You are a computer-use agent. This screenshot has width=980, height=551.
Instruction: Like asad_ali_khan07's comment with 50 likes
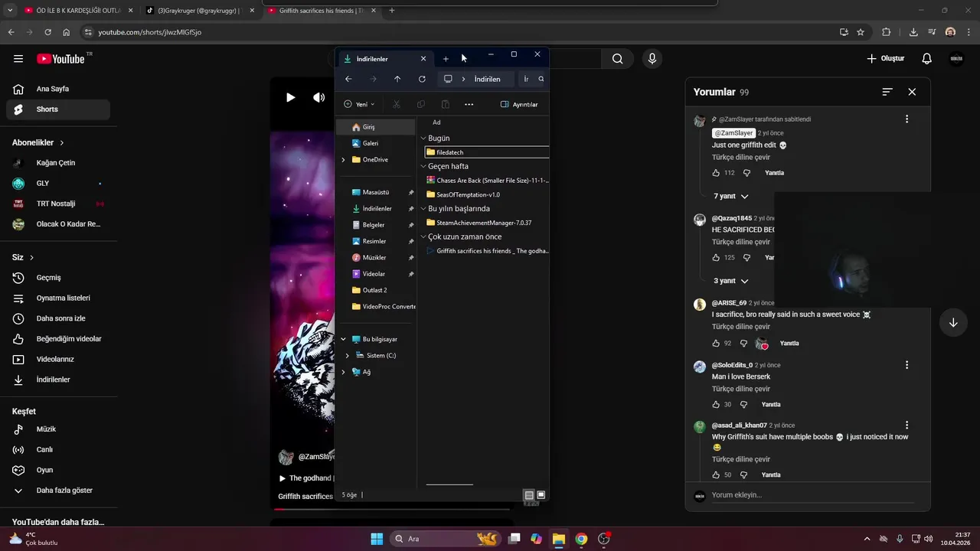pos(716,475)
